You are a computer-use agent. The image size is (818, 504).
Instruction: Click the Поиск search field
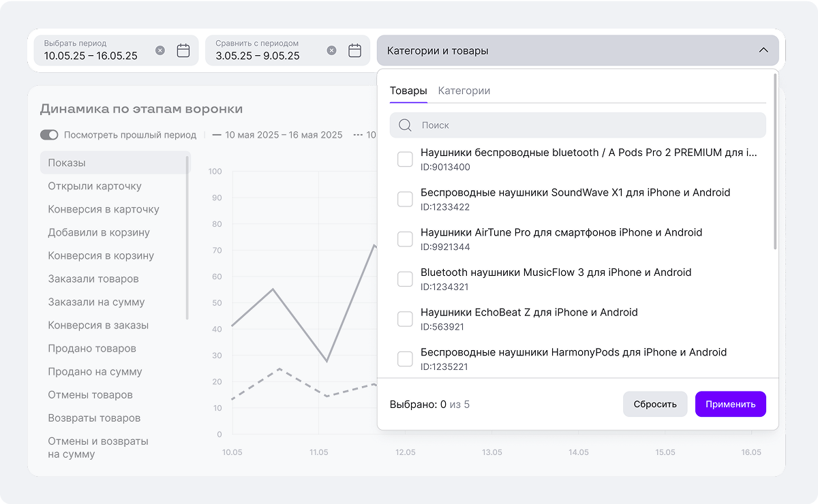(x=578, y=125)
